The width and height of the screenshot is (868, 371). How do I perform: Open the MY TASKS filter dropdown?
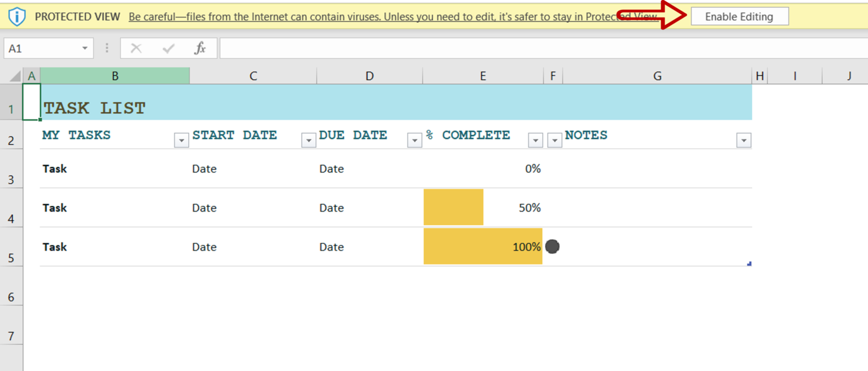pyautogui.click(x=181, y=139)
